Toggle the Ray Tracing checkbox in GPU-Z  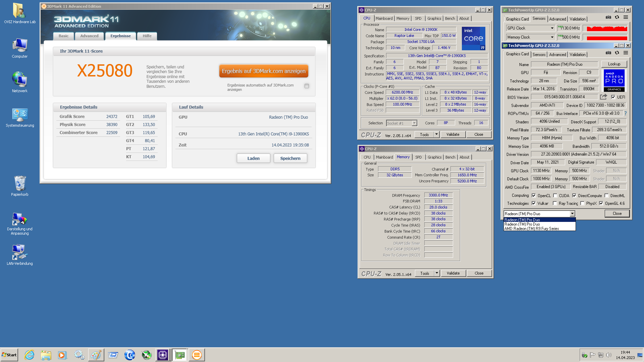(555, 203)
